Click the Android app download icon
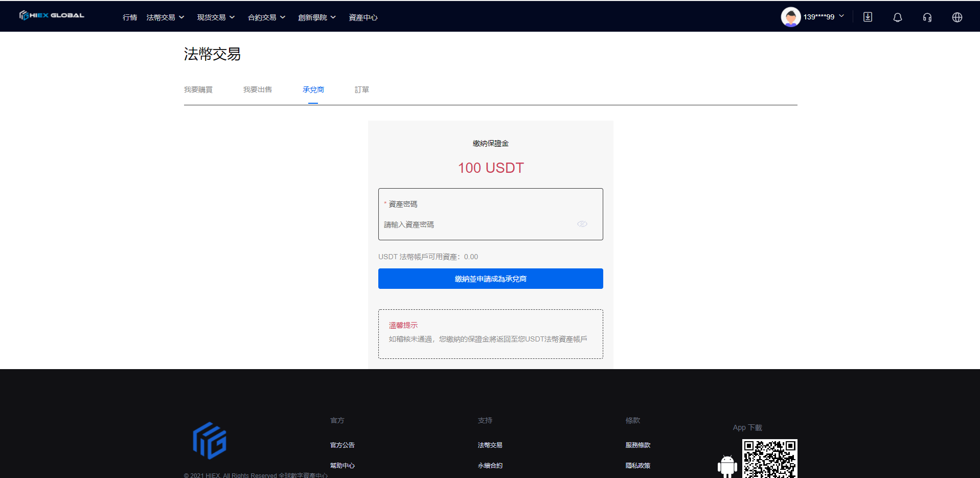This screenshot has height=478, width=980. point(727,466)
